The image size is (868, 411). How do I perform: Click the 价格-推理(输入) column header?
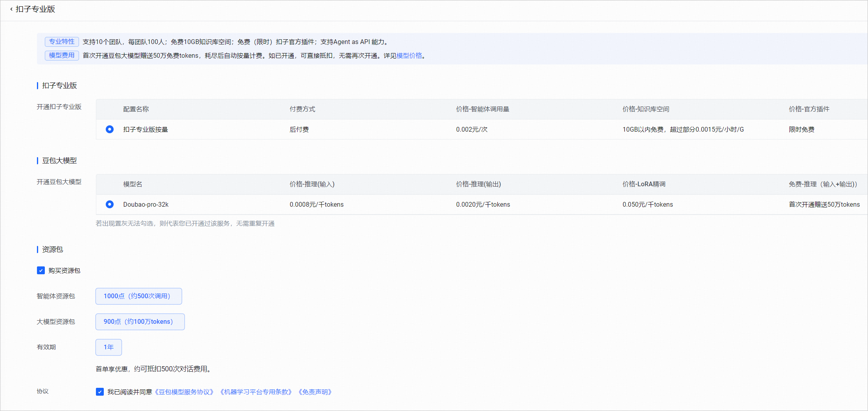(312, 184)
